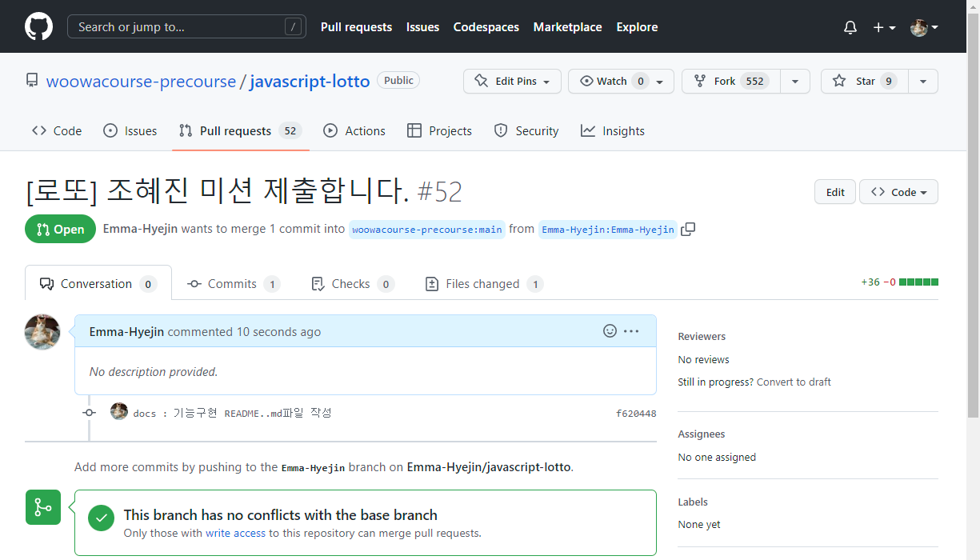Open the docs README commit message link
The width and height of the screenshot is (980, 560).
coord(232,413)
